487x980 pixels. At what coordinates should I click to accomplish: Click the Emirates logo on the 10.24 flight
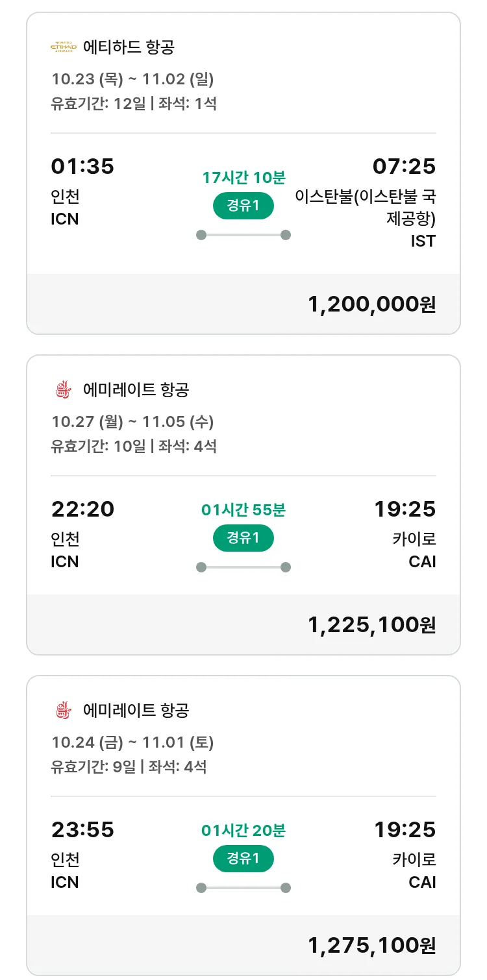click(64, 710)
